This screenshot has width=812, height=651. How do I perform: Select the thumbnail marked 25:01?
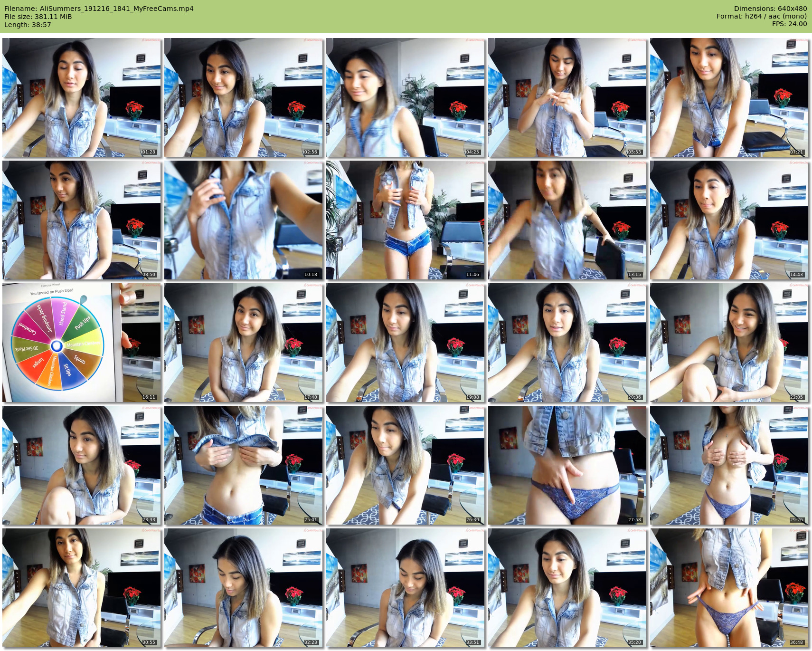tap(244, 465)
